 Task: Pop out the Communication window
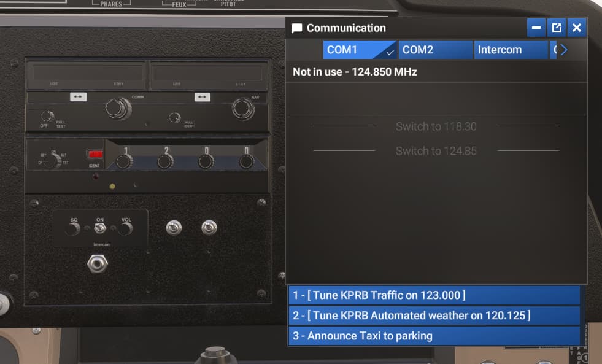coord(556,28)
